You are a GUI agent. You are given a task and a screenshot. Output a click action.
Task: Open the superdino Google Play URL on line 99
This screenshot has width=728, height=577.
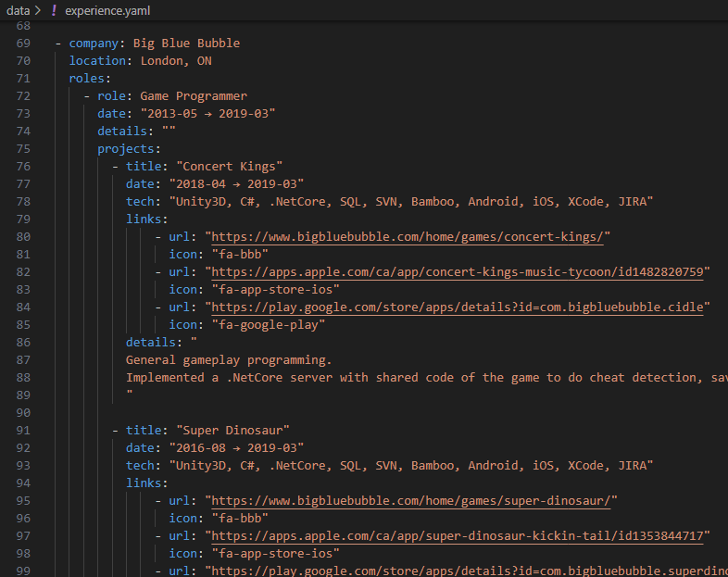(470, 571)
